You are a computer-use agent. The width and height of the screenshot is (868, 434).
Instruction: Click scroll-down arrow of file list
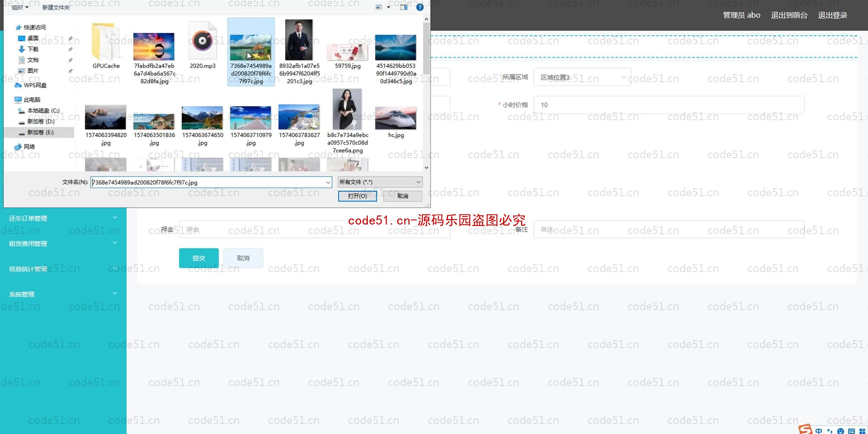pos(426,168)
